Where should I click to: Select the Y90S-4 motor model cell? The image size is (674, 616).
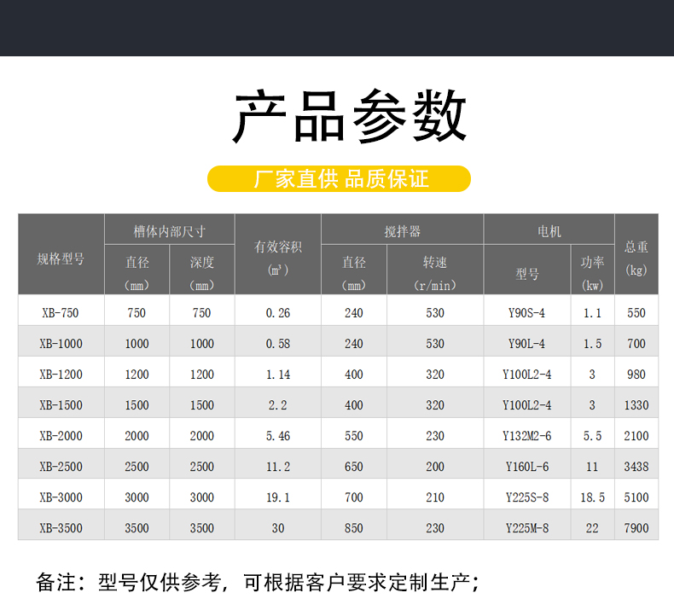(x=526, y=313)
